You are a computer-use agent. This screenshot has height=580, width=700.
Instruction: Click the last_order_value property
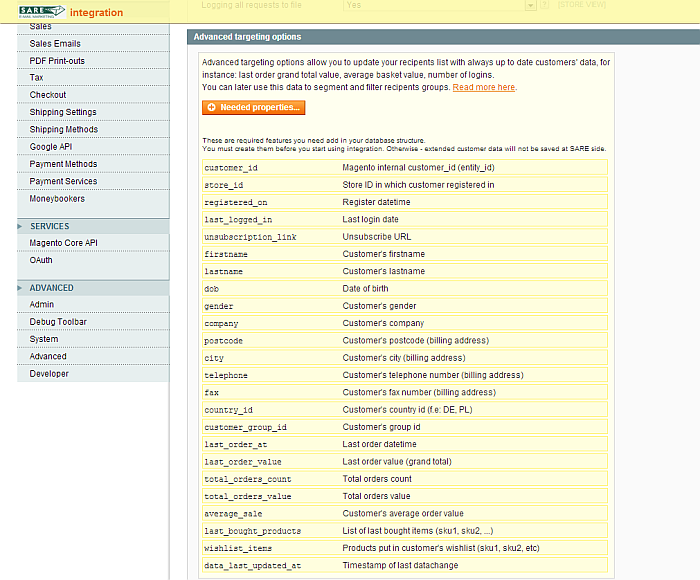point(243,462)
